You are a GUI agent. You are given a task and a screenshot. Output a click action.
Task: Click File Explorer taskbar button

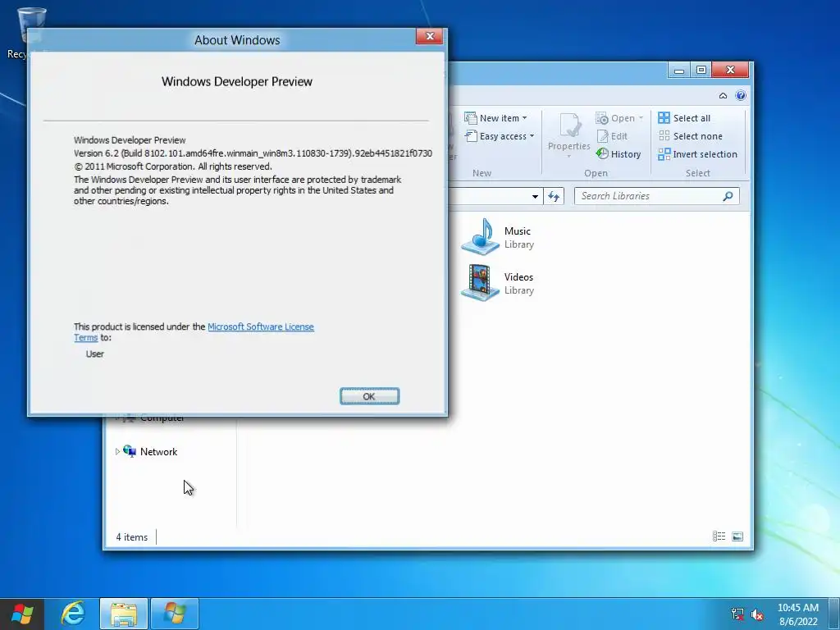click(x=124, y=614)
